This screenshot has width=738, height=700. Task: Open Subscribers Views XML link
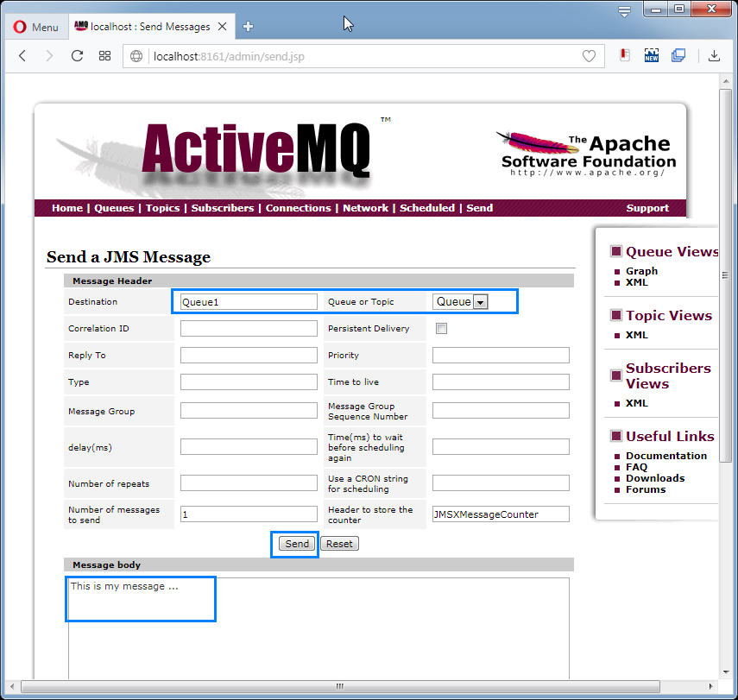click(x=637, y=403)
